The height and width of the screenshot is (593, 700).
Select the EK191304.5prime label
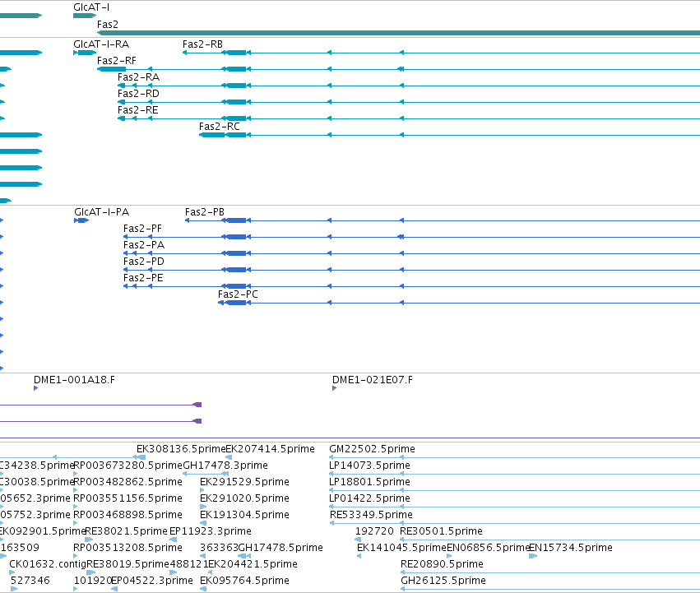pos(244,515)
